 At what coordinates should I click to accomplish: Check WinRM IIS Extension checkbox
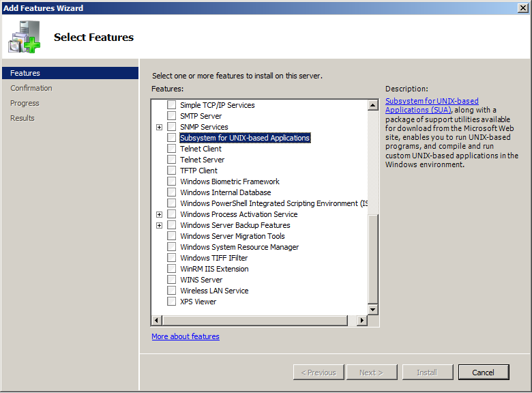[x=172, y=268]
